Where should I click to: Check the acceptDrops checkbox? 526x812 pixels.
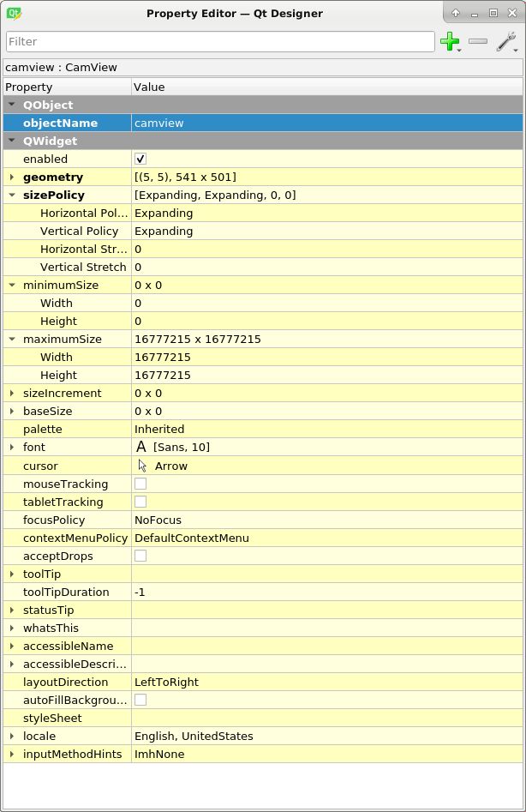pyautogui.click(x=140, y=556)
